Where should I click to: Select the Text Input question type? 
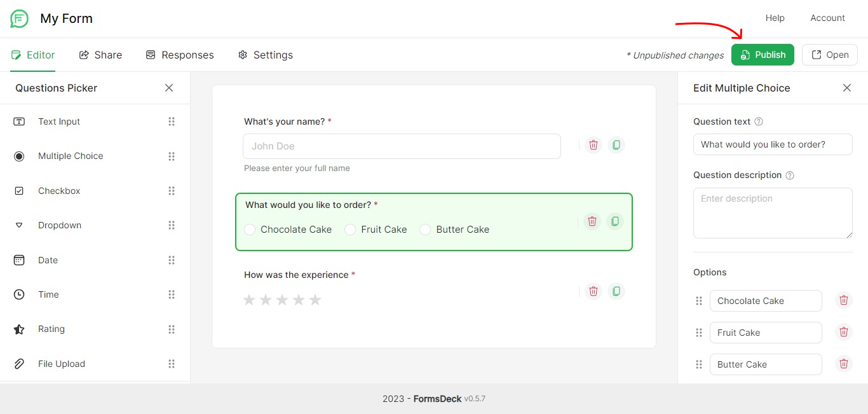[x=58, y=121]
